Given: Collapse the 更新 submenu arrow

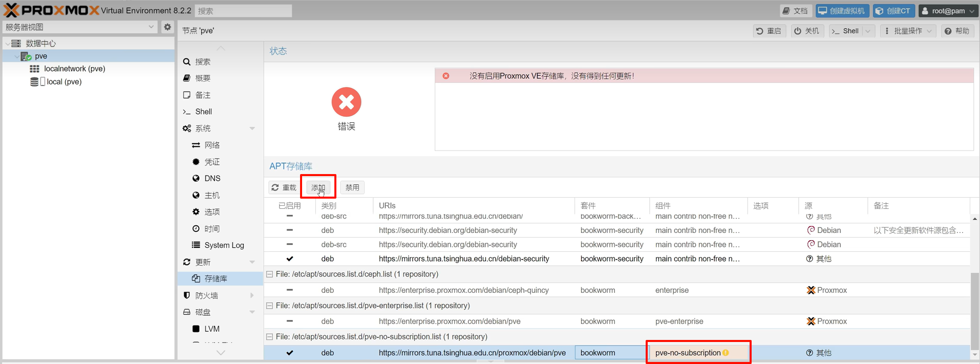Looking at the screenshot, I should pyautogui.click(x=252, y=262).
